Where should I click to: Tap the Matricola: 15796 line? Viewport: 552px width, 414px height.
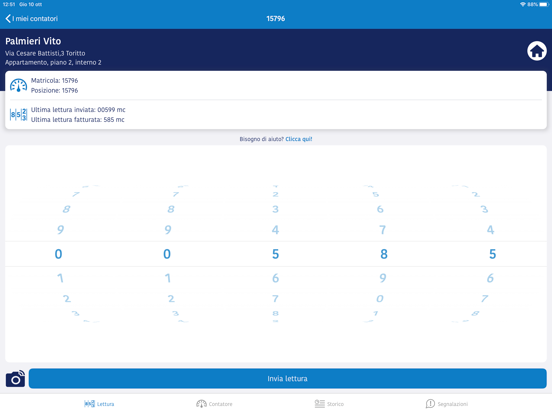(55, 80)
